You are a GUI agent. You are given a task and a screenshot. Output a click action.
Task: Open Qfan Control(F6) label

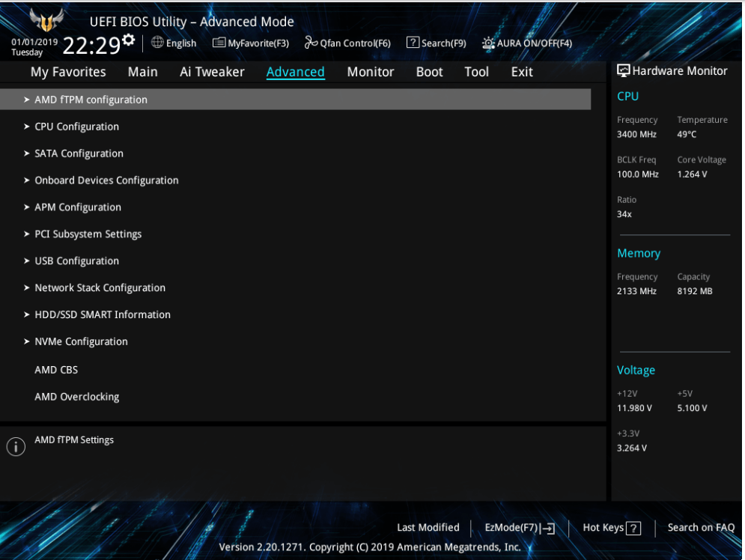[356, 43]
